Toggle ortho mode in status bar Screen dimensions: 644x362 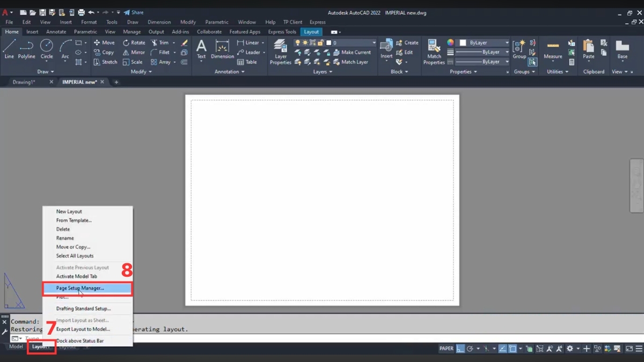460,349
